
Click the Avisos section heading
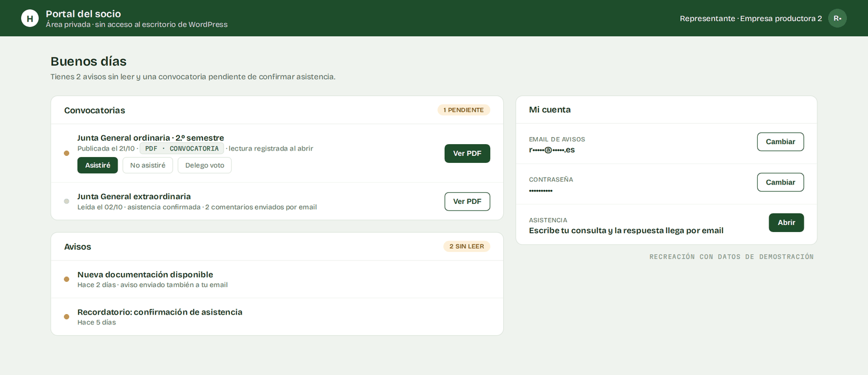point(77,247)
